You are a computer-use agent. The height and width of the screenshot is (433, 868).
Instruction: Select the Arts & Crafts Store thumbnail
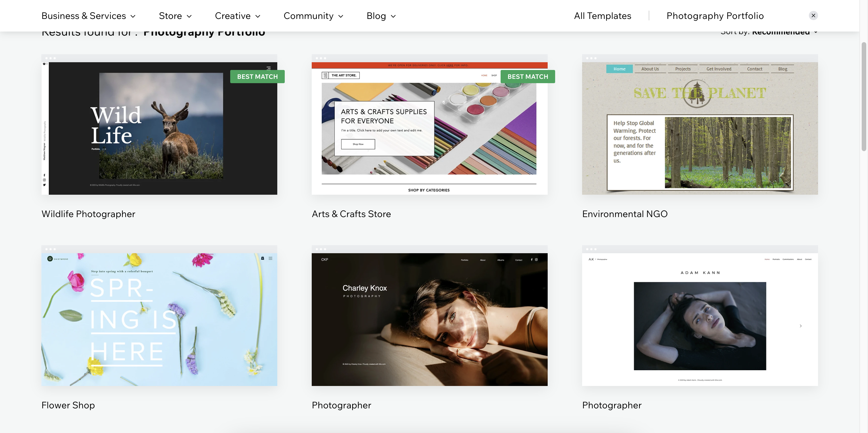click(x=429, y=128)
